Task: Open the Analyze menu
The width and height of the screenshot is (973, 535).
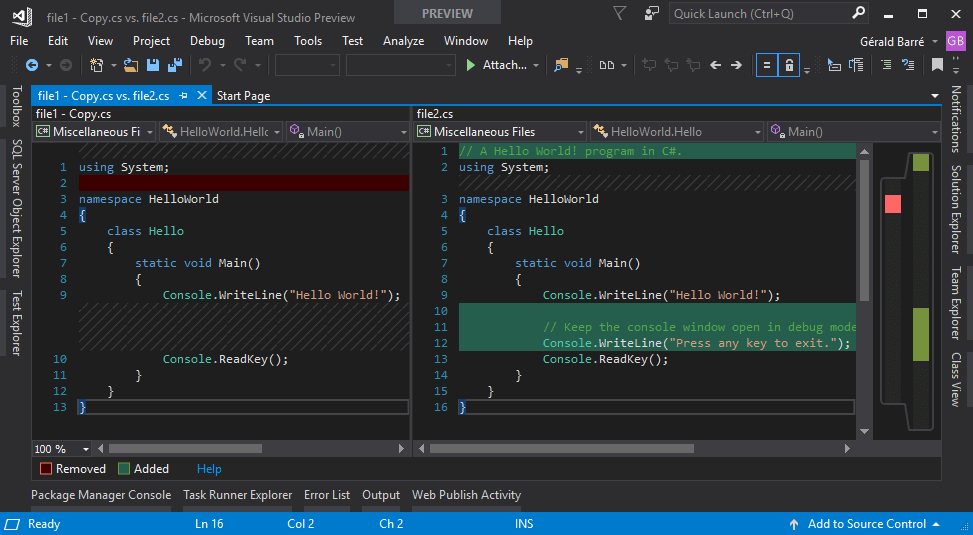Action: [403, 41]
